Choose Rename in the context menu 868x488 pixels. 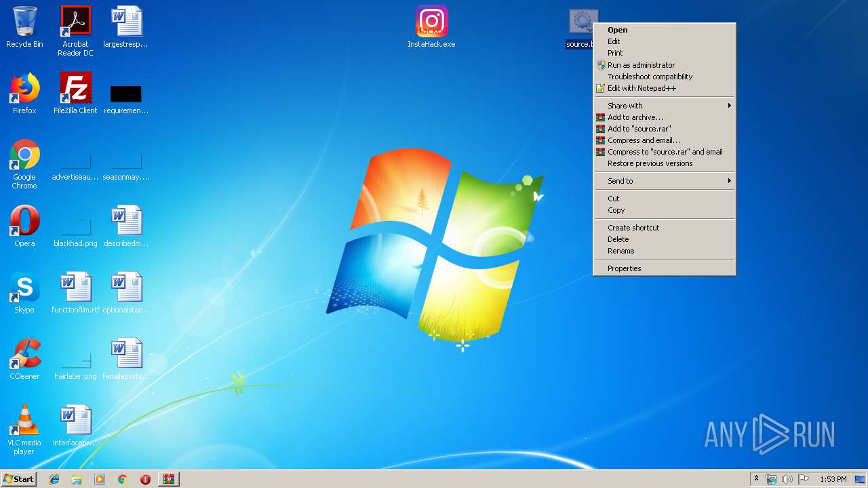click(x=665, y=251)
